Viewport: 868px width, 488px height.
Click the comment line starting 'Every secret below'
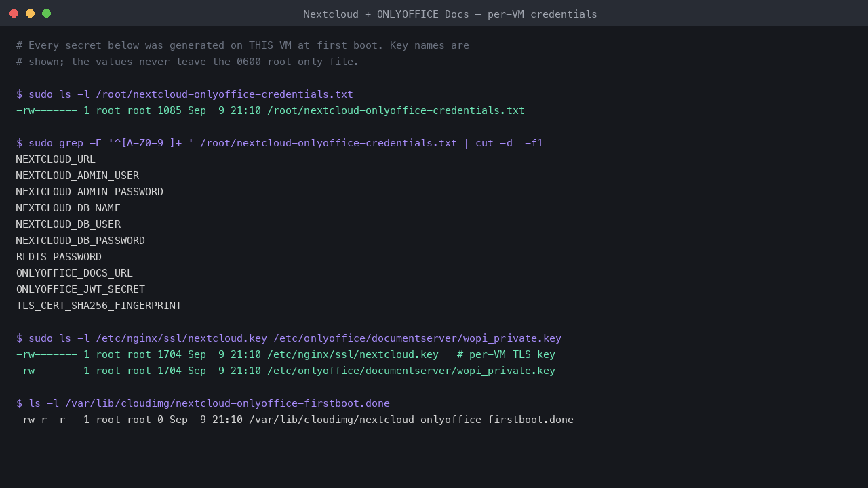[x=243, y=45]
